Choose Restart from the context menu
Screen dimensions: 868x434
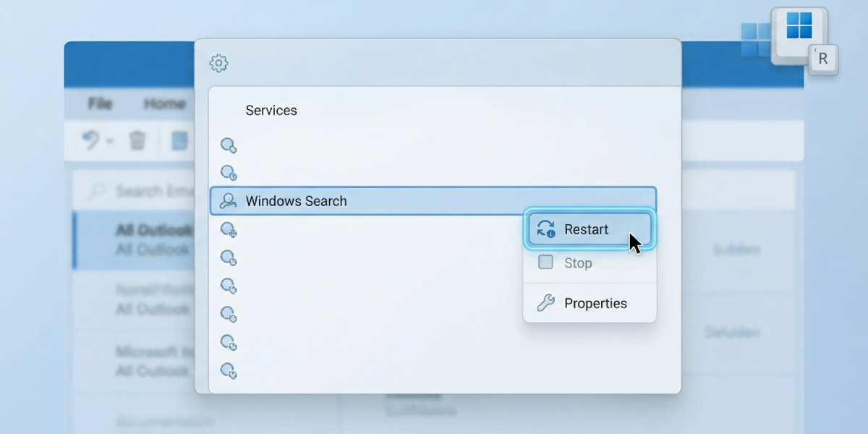coord(590,229)
